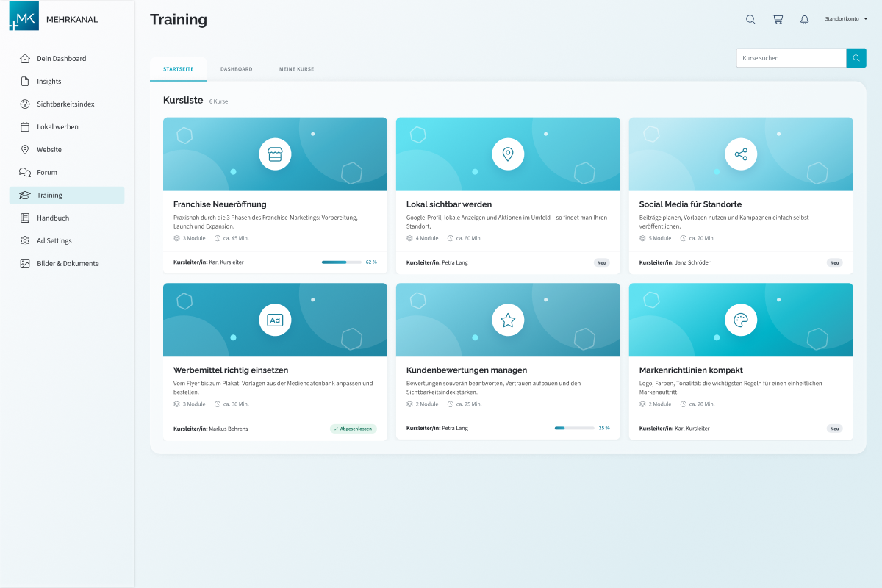This screenshot has width=882, height=588.
Task: Click the calendar icon for Lokal werben
Action: point(25,127)
